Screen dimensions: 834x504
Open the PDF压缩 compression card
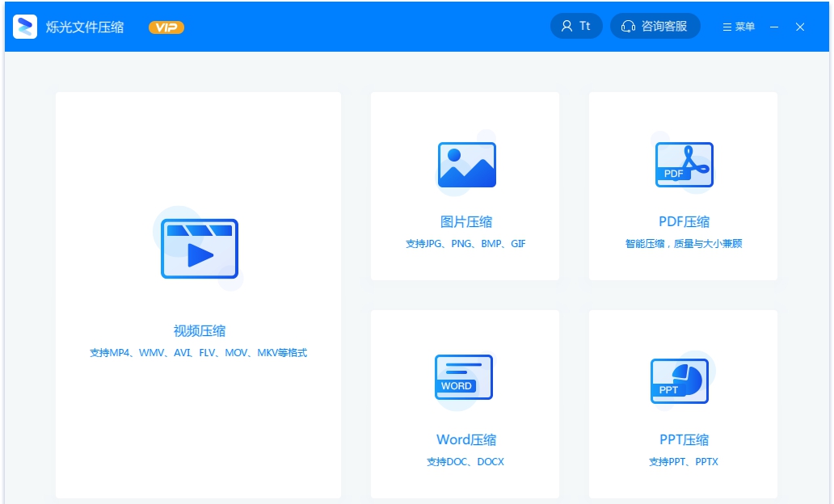(684, 186)
